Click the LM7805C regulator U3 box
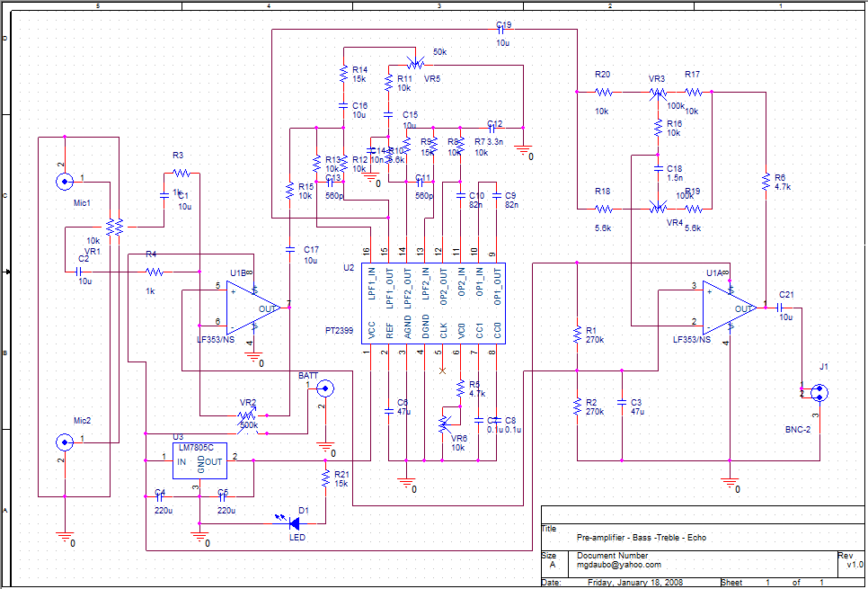 pos(200,460)
